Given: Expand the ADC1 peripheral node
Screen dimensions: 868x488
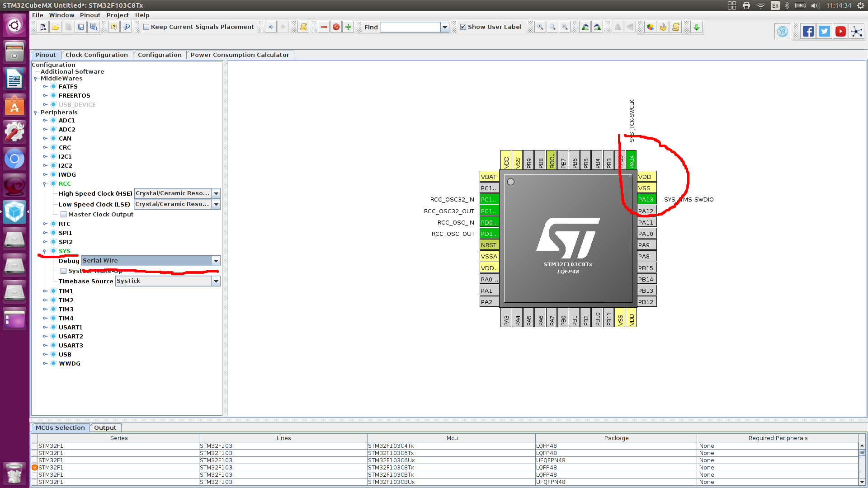Looking at the screenshot, I should [x=45, y=120].
